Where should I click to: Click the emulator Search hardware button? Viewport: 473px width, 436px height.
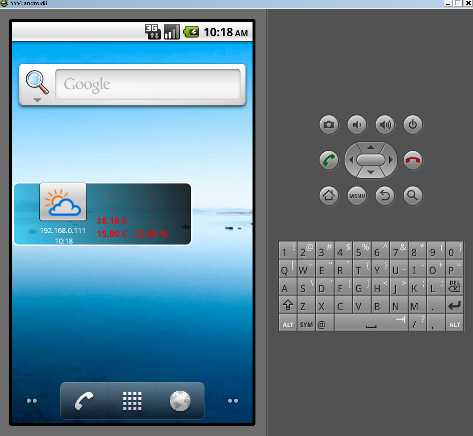pos(413,195)
